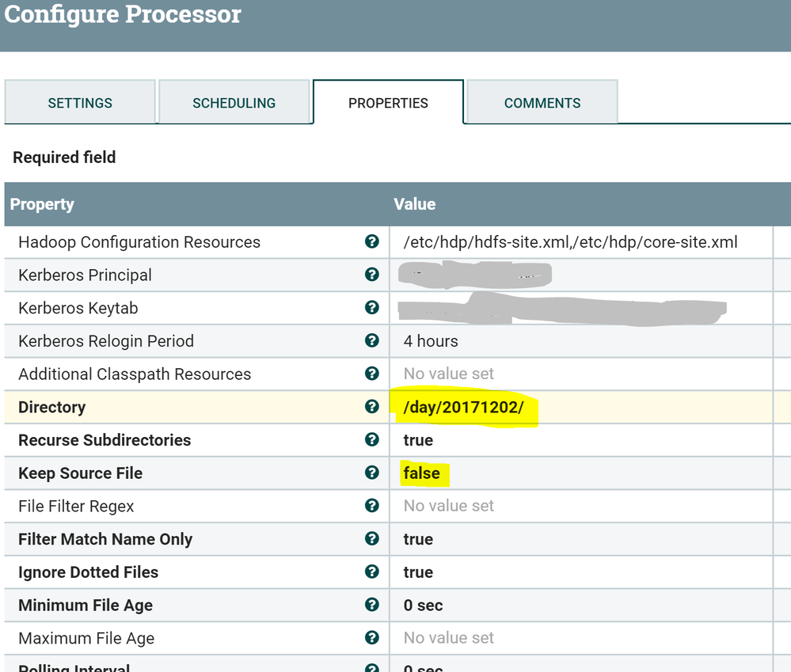Click help icon for Ignore Dotted Files
791x672 pixels.
tap(371, 572)
